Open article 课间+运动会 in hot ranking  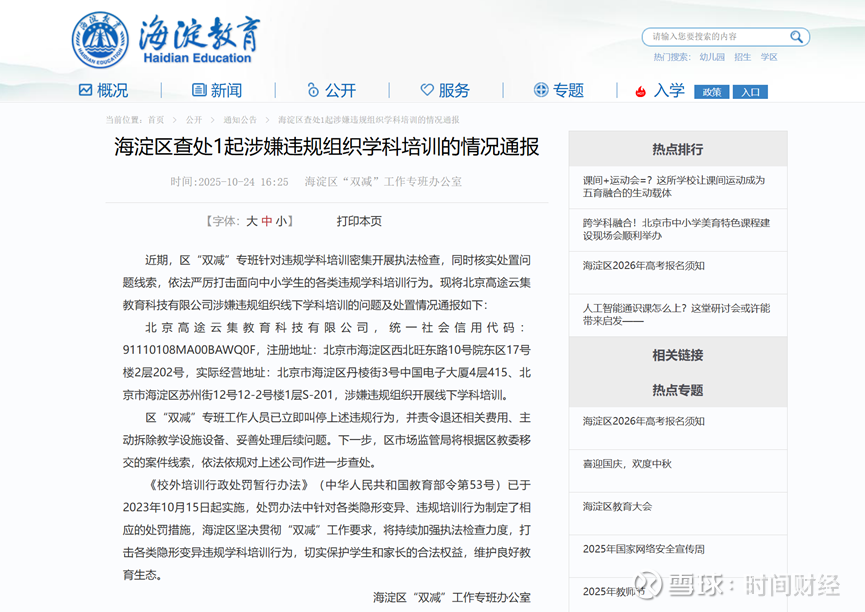tap(674, 187)
